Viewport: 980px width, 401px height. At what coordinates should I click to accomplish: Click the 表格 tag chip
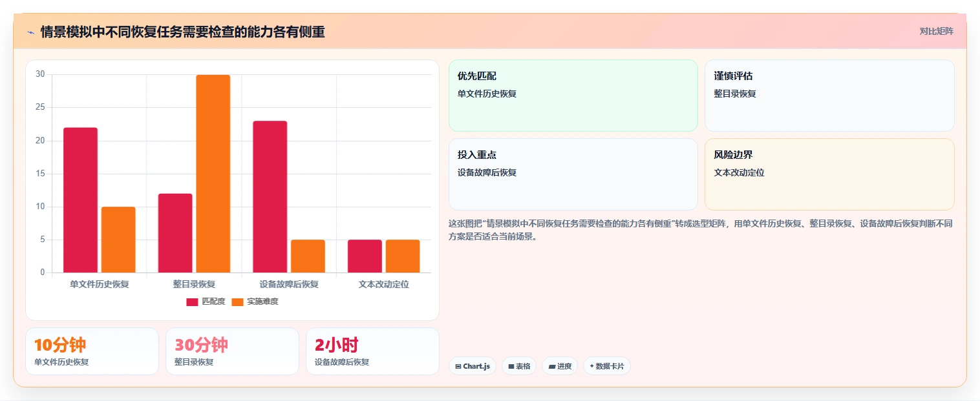point(519,366)
